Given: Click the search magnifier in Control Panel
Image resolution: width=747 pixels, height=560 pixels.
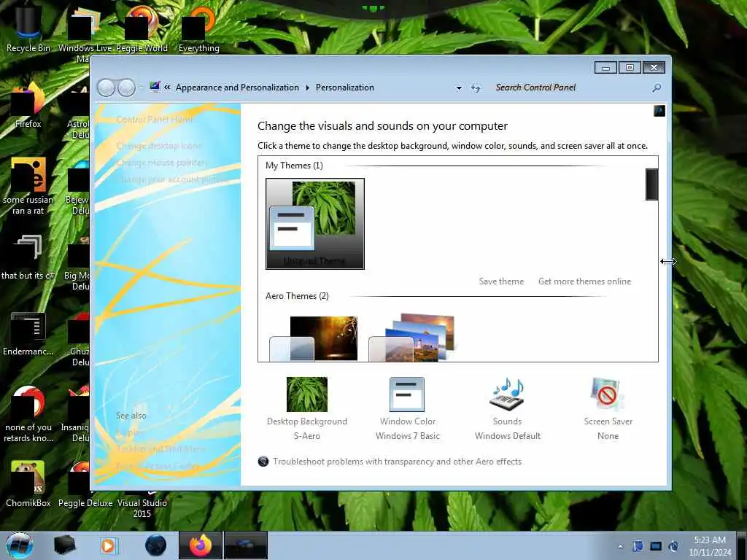Looking at the screenshot, I should click(657, 87).
